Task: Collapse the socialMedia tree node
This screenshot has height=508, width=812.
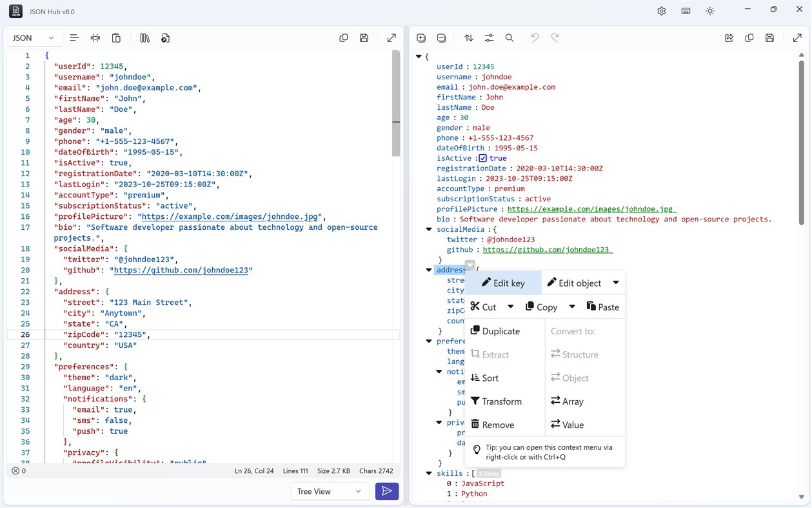Action: [429, 229]
